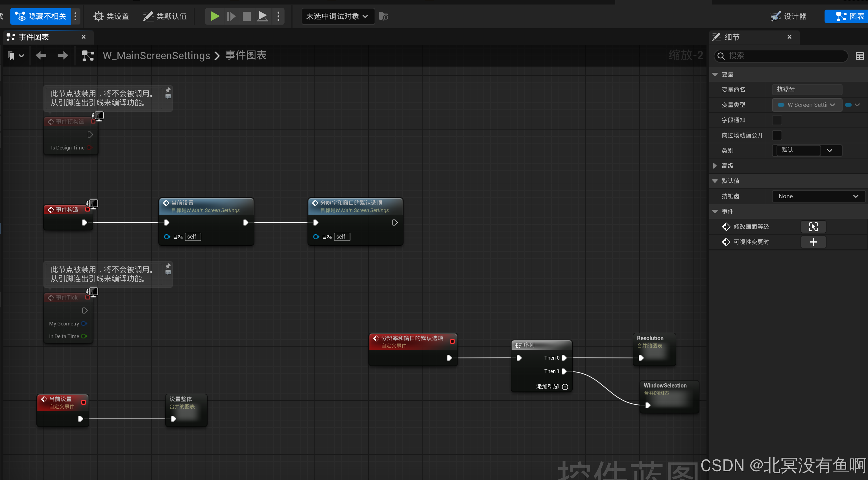The height and width of the screenshot is (480, 868).
Task: Click view icon for 修改画面等级 event
Action: point(813,226)
